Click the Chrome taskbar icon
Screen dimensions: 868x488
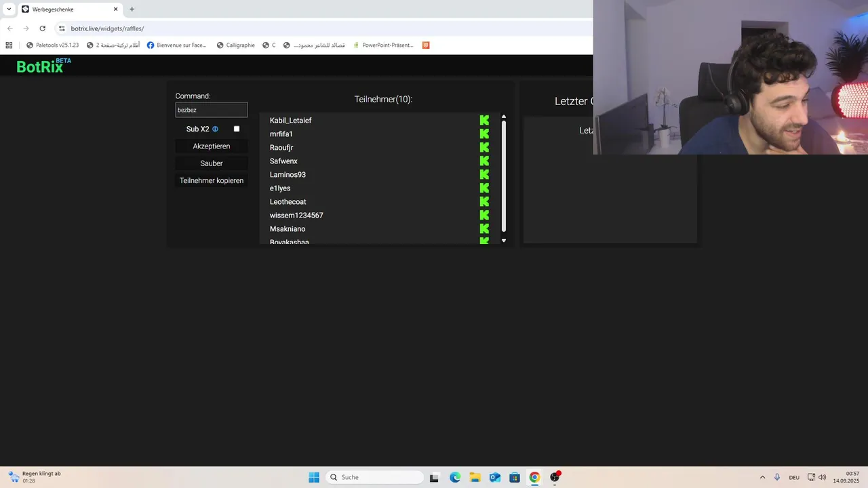534,477
